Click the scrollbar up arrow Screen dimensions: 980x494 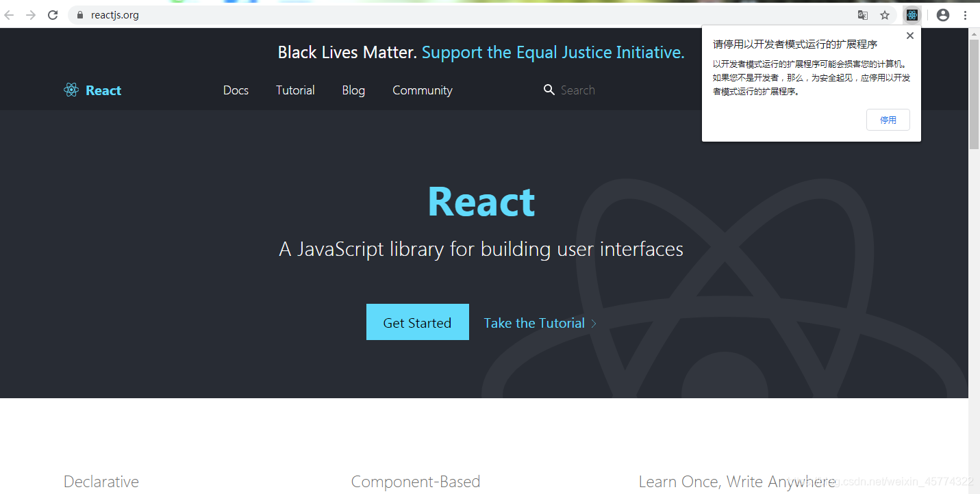(x=974, y=34)
